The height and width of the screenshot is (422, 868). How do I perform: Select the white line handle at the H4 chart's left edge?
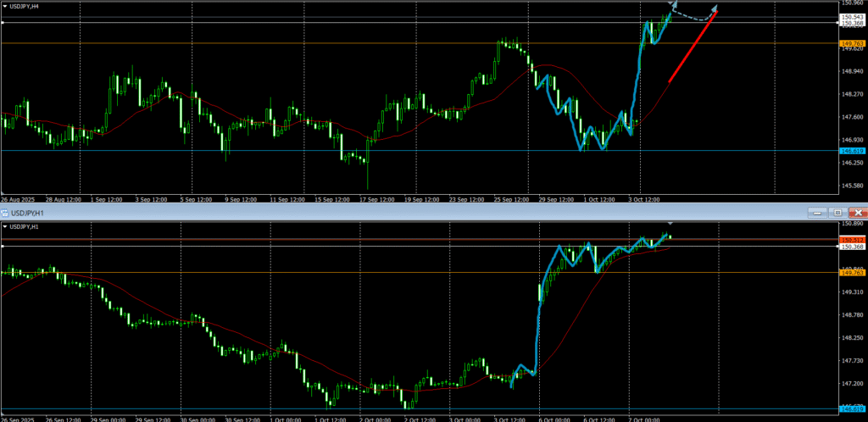point(3,23)
